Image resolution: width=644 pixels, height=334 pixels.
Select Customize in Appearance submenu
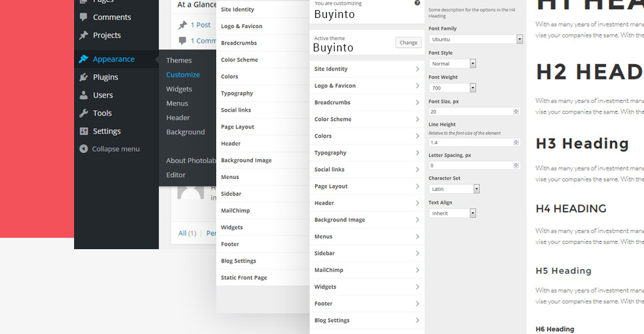pos(183,75)
